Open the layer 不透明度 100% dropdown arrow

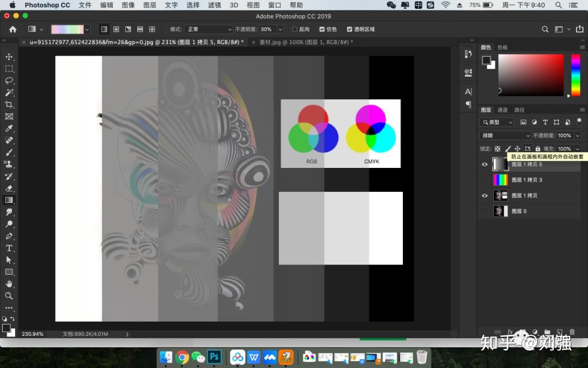tap(578, 136)
